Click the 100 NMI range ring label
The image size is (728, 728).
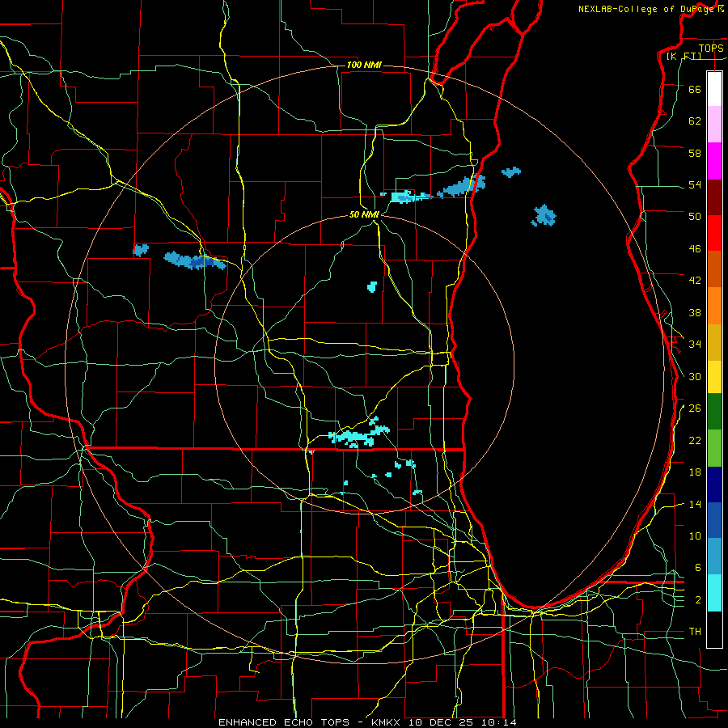coord(364,65)
